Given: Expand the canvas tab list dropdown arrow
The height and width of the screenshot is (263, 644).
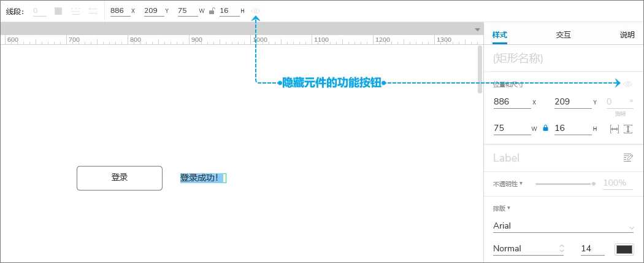Looking at the screenshot, I should point(477,29).
